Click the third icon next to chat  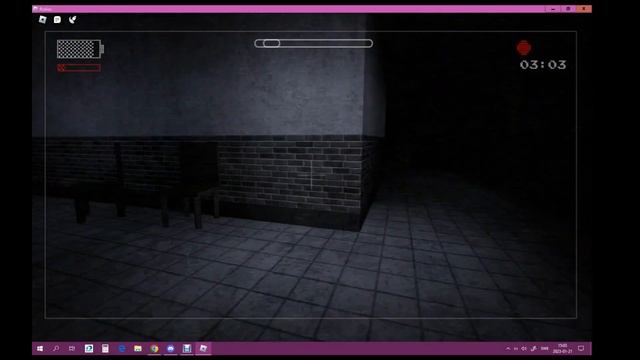coord(72,20)
